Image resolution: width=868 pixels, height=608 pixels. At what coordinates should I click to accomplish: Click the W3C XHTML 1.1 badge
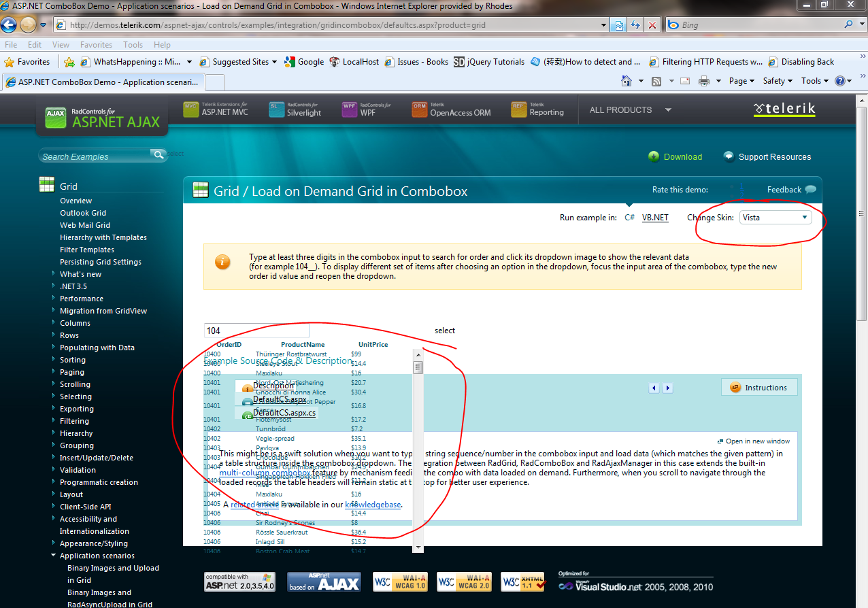(524, 582)
